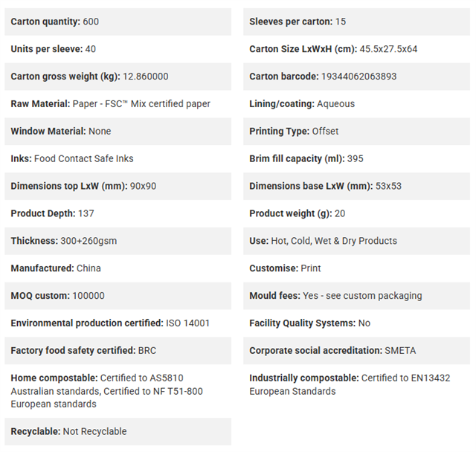Click the Dimensions top LxW row
Image resolution: width=476 pixels, height=452 pixels.
[118, 186]
